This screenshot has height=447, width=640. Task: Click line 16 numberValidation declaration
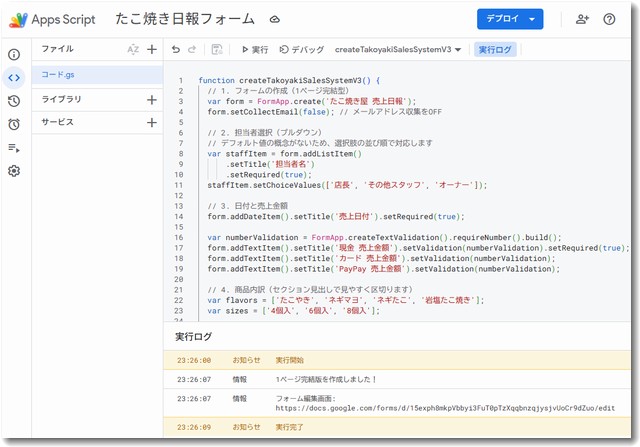(384, 238)
